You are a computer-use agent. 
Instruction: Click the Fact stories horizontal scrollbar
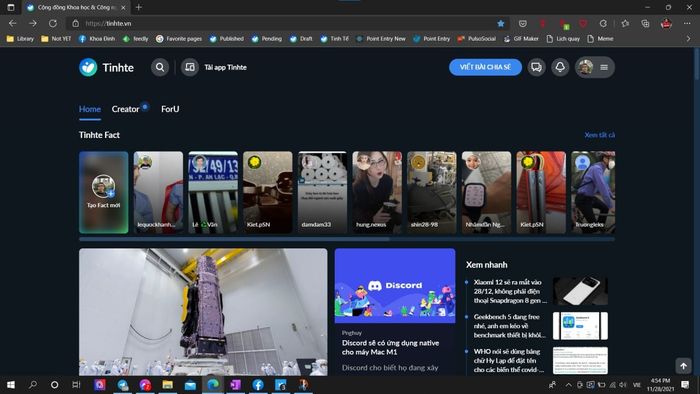tap(234, 239)
